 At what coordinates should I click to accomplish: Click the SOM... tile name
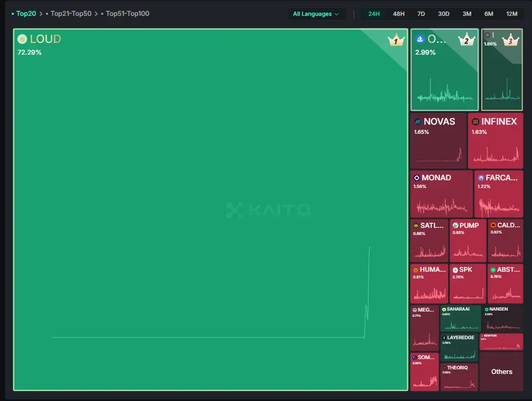pyautogui.click(x=426, y=357)
